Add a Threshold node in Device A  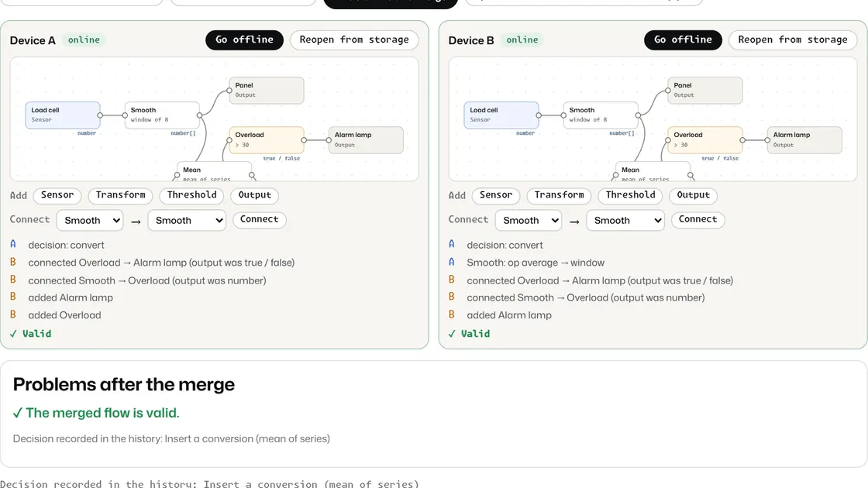coord(191,195)
